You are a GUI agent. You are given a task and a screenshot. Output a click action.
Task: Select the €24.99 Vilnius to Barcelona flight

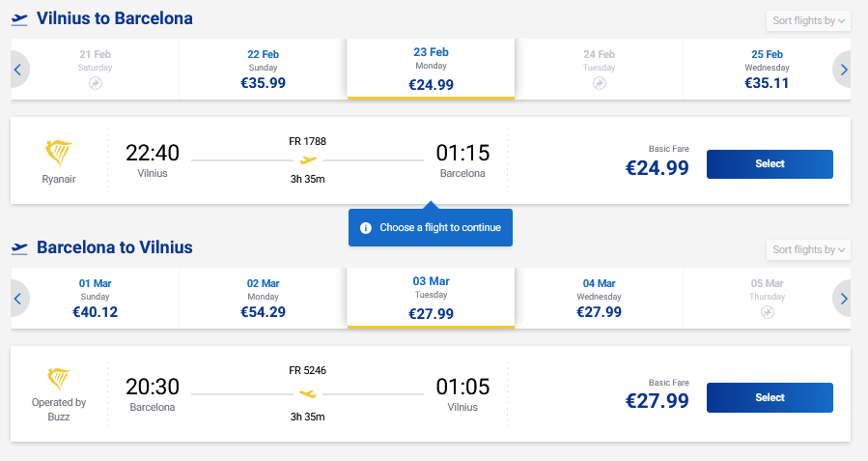770,164
